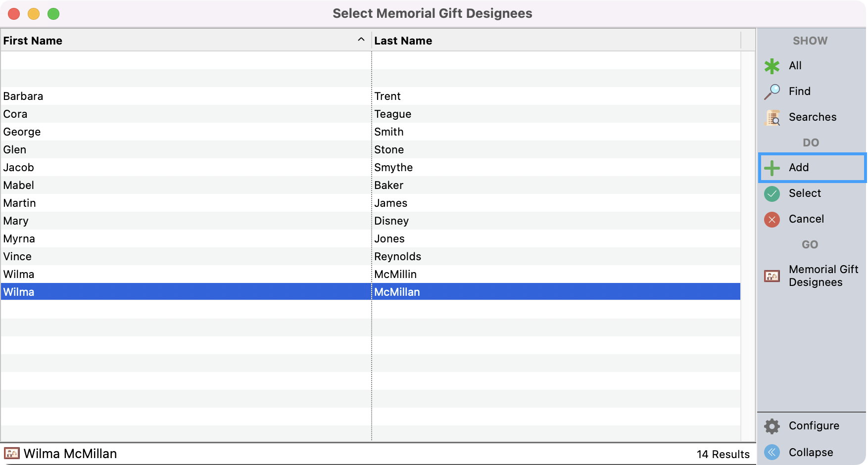Select the Barbara Trent row
The image size is (868, 465).
click(198, 96)
